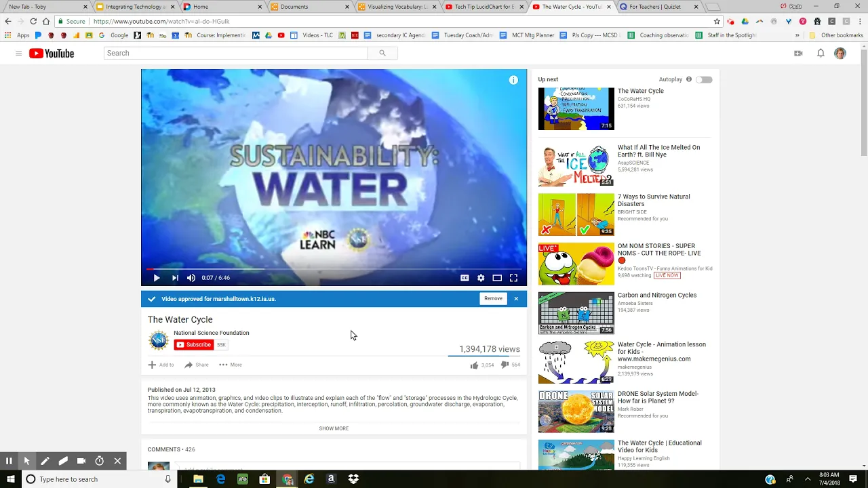
Task: Switch to Documents browser tab
Action: point(309,7)
